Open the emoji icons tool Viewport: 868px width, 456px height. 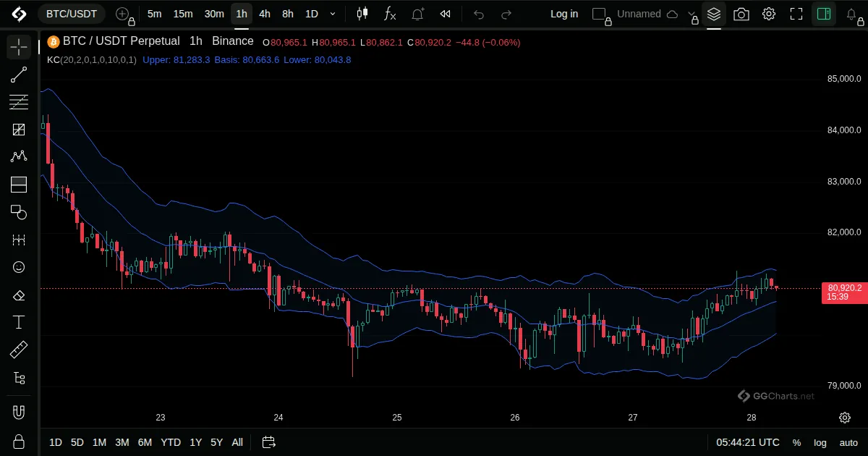[19, 267]
